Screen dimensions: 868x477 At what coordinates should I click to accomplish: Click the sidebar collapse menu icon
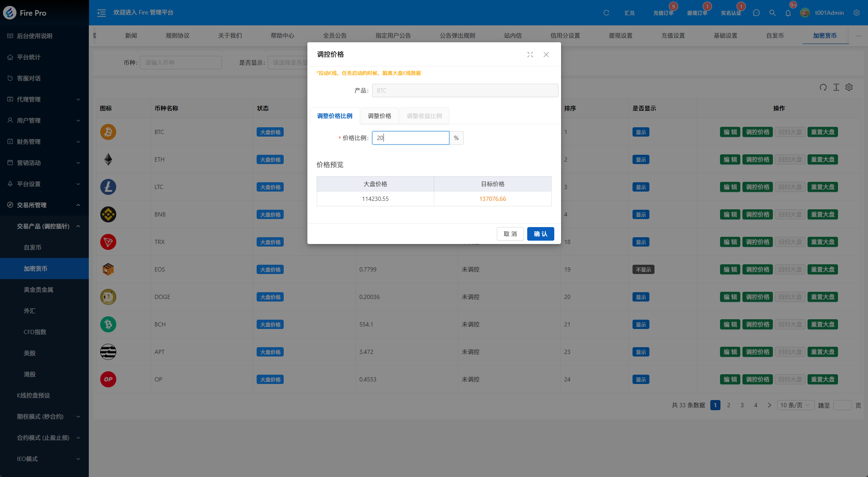pos(101,13)
